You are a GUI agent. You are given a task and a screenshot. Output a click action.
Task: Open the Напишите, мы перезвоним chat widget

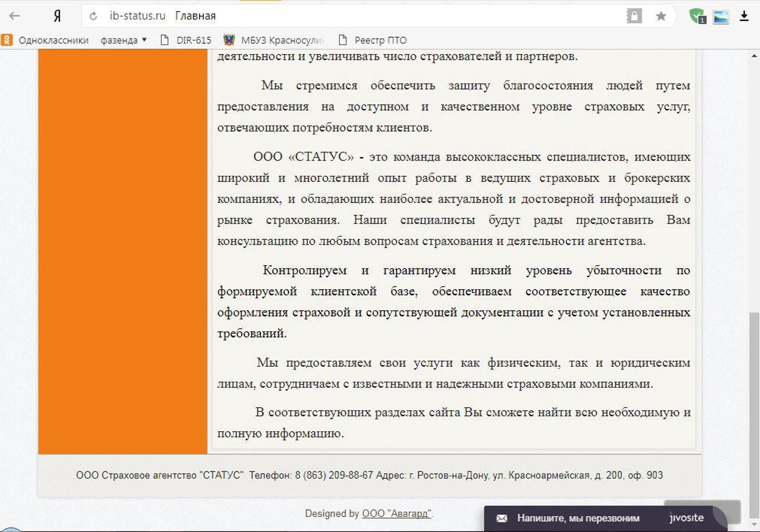tap(606, 519)
